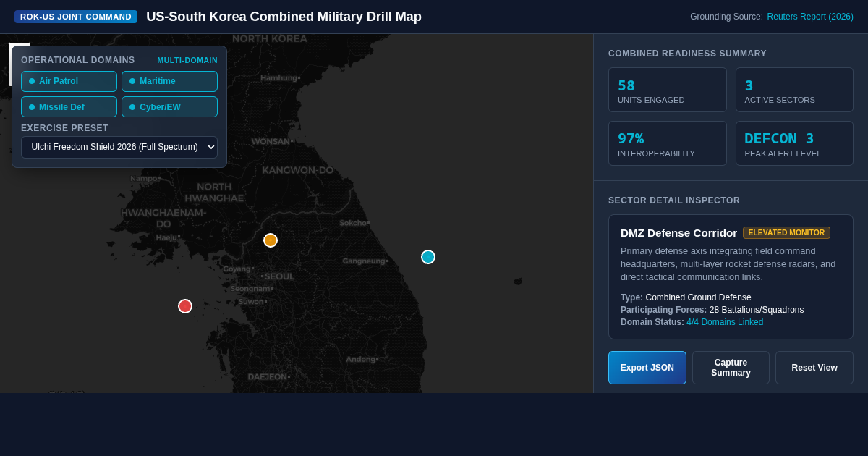Click the 58 Units Engaged stat card

(668, 90)
